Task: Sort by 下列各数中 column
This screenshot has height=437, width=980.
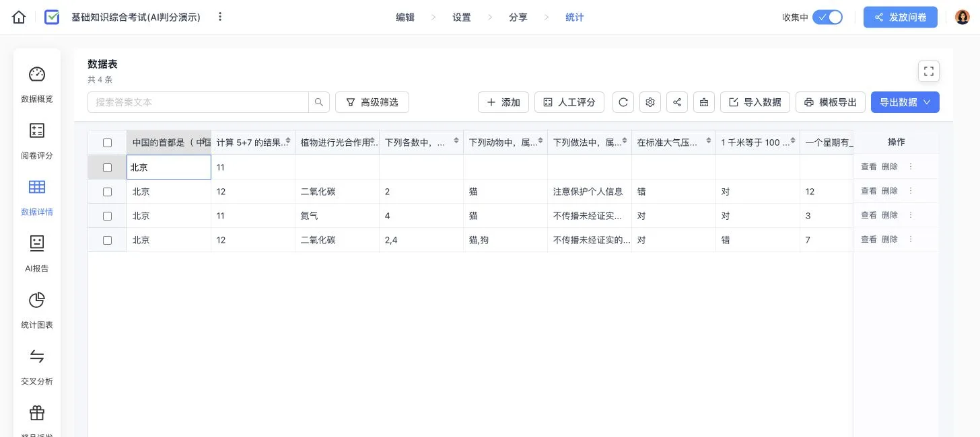Action: click(x=456, y=141)
